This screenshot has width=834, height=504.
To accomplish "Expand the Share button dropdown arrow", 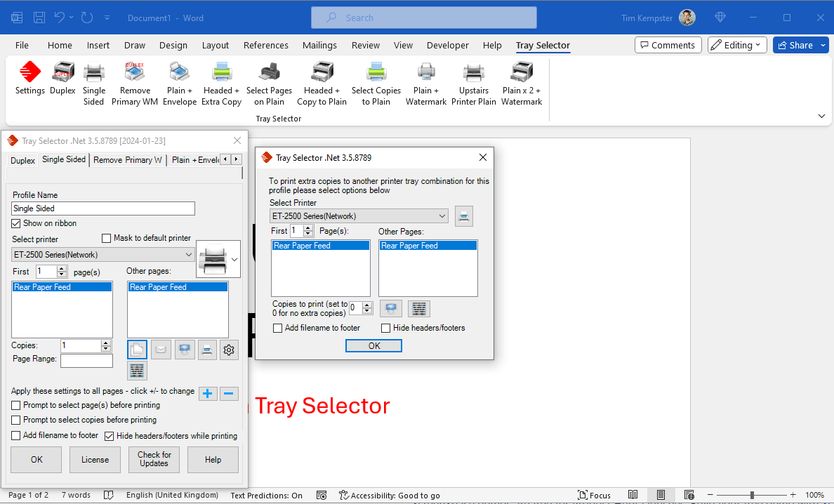I will point(823,45).
